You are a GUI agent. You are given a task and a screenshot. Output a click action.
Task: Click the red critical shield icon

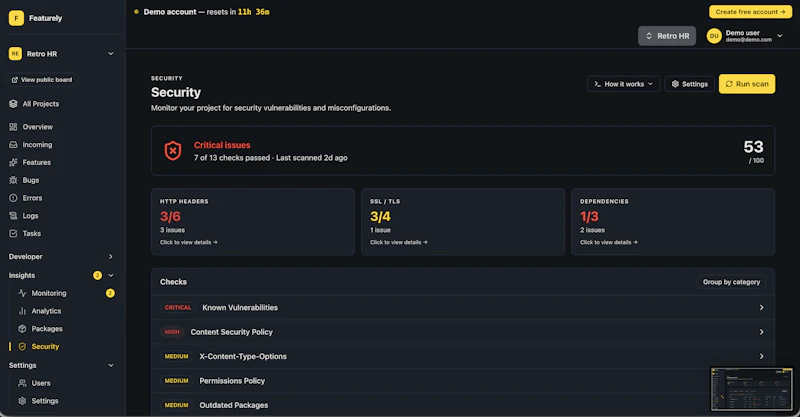tap(173, 151)
